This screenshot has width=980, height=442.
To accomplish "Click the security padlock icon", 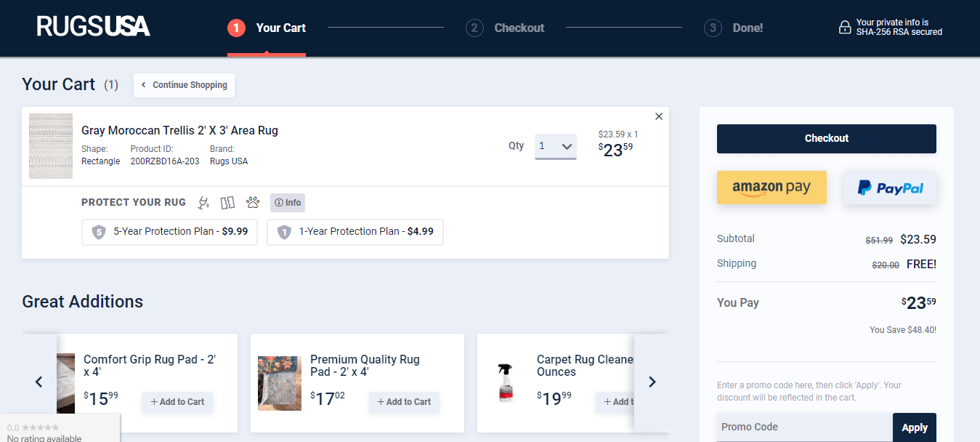I will (x=844, y=28).
